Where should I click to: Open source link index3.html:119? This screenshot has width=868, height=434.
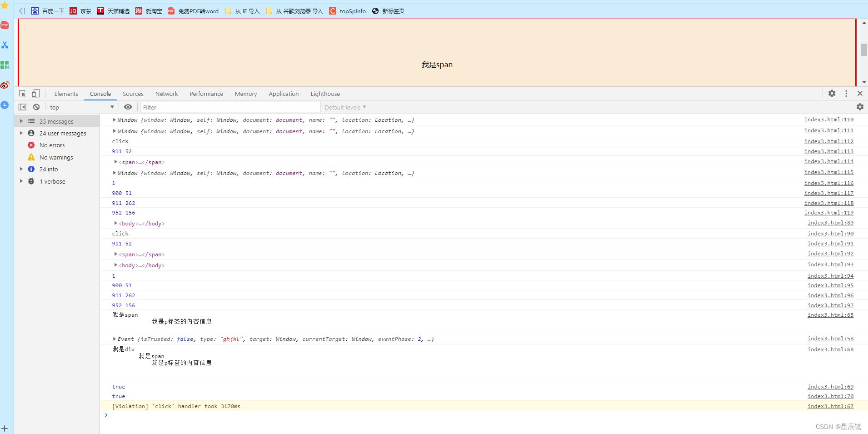[x=829, y=213]
